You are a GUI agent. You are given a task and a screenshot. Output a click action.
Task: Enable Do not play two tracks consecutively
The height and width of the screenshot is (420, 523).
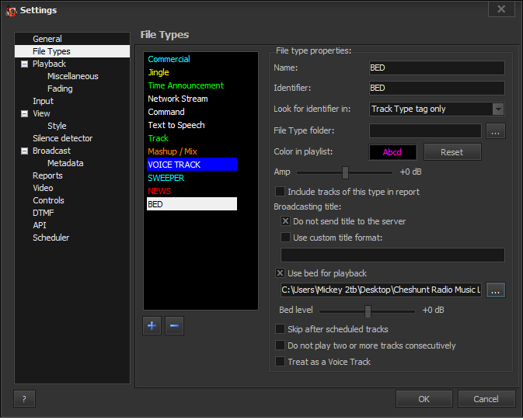click(280, 347)
